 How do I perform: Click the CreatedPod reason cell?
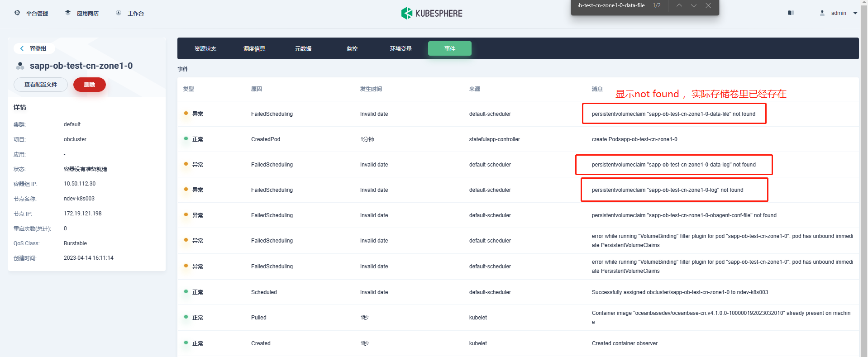tap(266, 139)
